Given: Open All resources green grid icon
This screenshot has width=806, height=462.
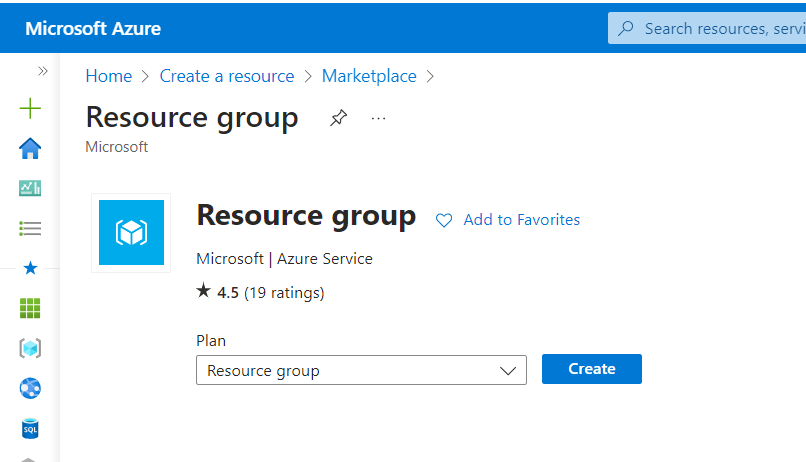Looking at the screenshot, I should [30, 308].
